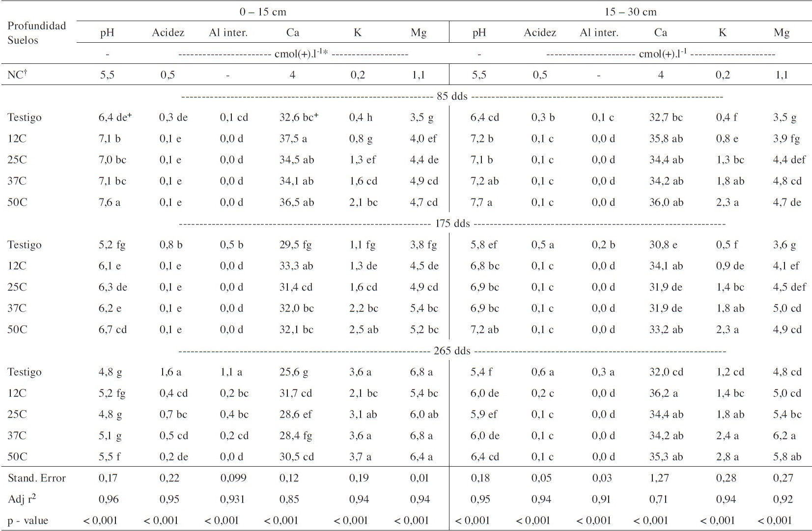
Task: Click the '7,7 a' pH value
Action: pyautogui.click(x=481, y=202)
